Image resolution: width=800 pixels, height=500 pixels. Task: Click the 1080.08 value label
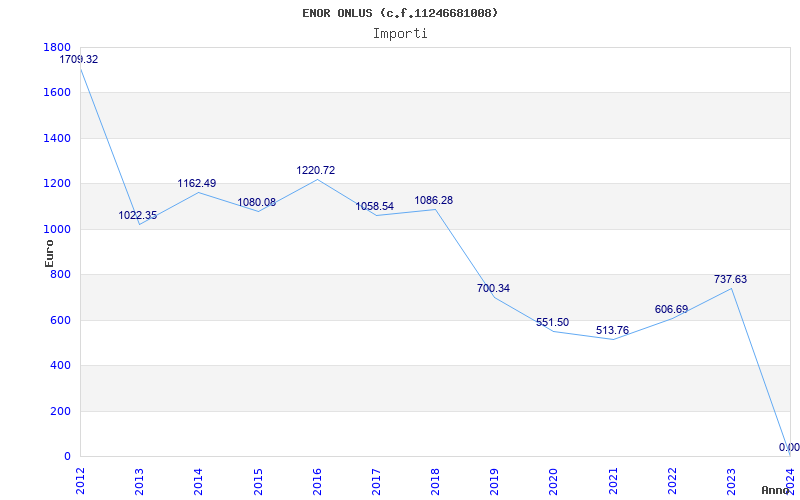point(257,202)
